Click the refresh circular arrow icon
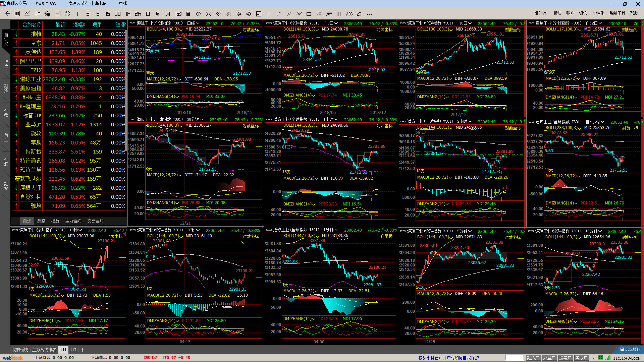Screen dimensions: 644x362 point(67,14)
